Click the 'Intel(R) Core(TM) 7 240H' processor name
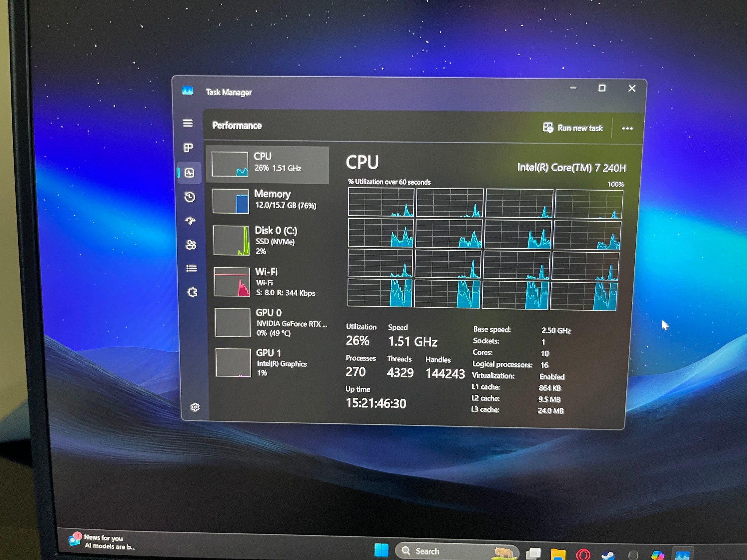 [572, 168]
